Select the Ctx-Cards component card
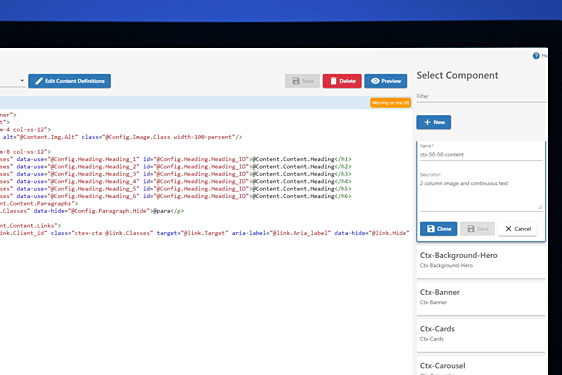Viewport: 562px width, 375px height. coord(481,335)
